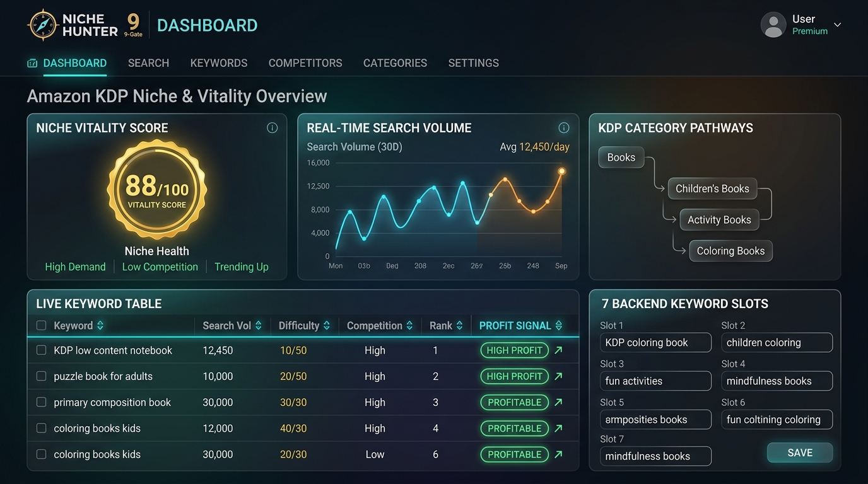Click the 88/100 vitality score badge

157,190
